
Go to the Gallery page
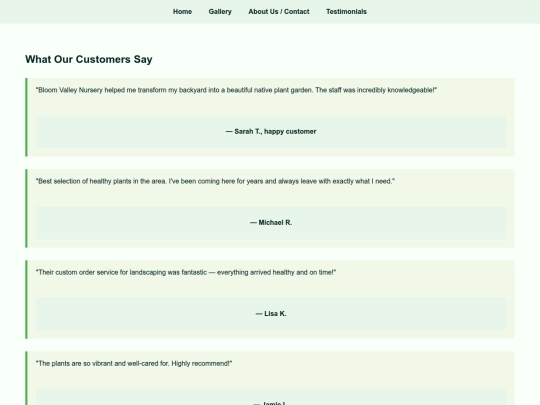(x=220, y=12)
